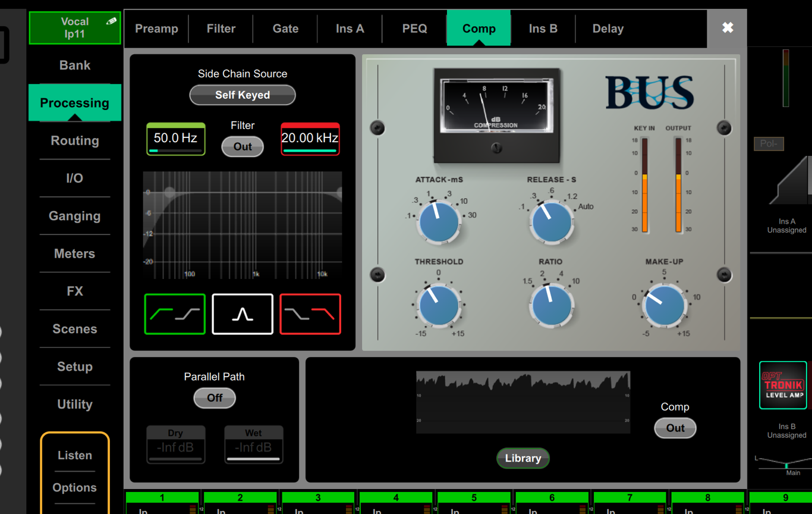
Task: Select the band-pass filter shape icon
Action: pos(243,314)
